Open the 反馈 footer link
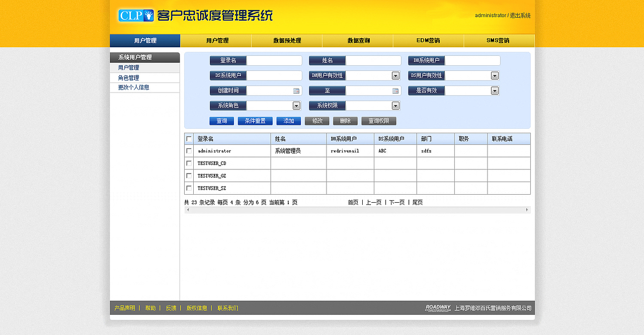Image resolution: width=644 pixels, height=335 pixels. click(x=171, y=308)
